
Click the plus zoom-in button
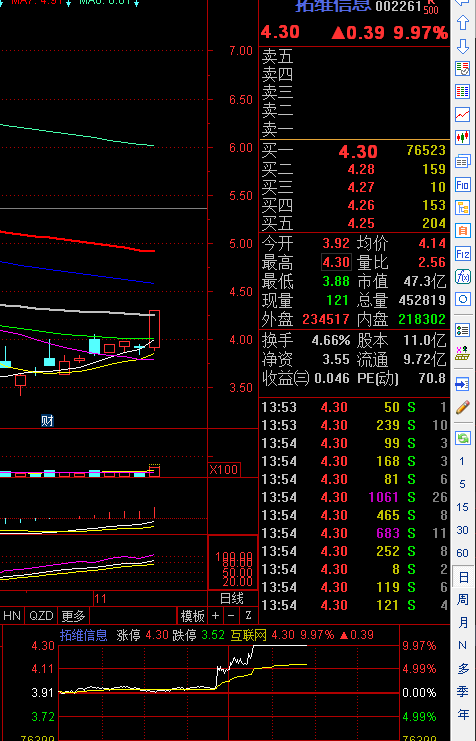pos(216,616)
